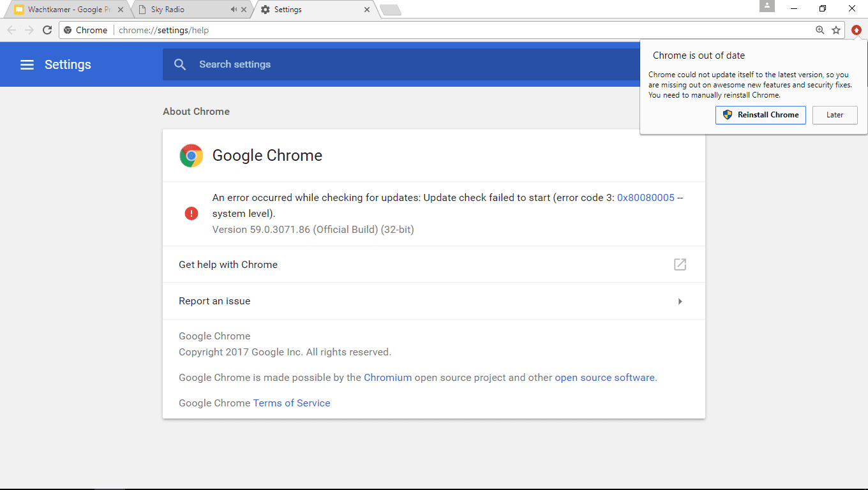Expand the Report an issue arrow
The image size is (868, 490).
coord(680,301)
